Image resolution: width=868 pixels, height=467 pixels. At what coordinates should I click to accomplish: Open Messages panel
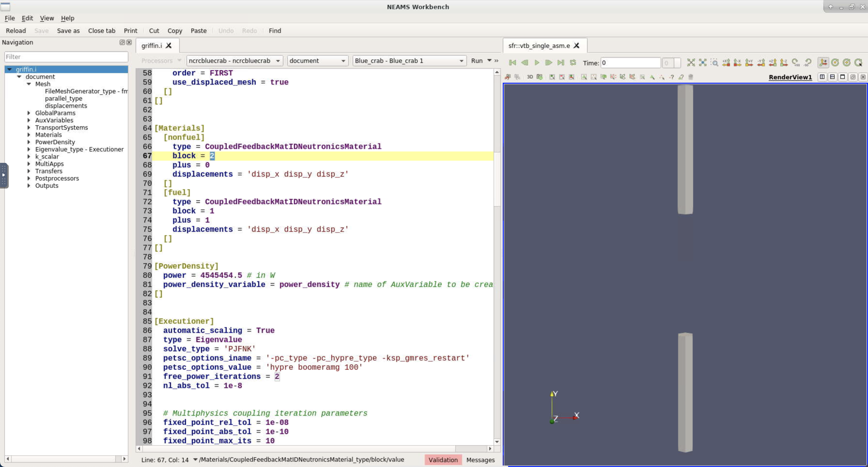pyautogui.click(x=480, y=459)
